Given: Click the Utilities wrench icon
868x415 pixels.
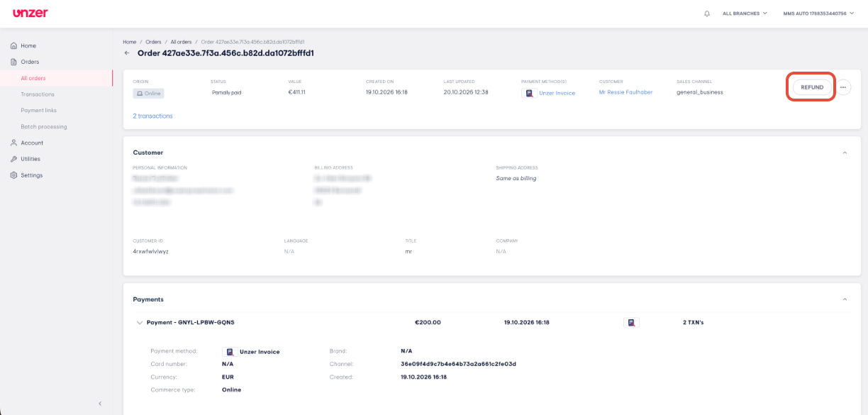Looking at the screenshot, I should point(13,159).
